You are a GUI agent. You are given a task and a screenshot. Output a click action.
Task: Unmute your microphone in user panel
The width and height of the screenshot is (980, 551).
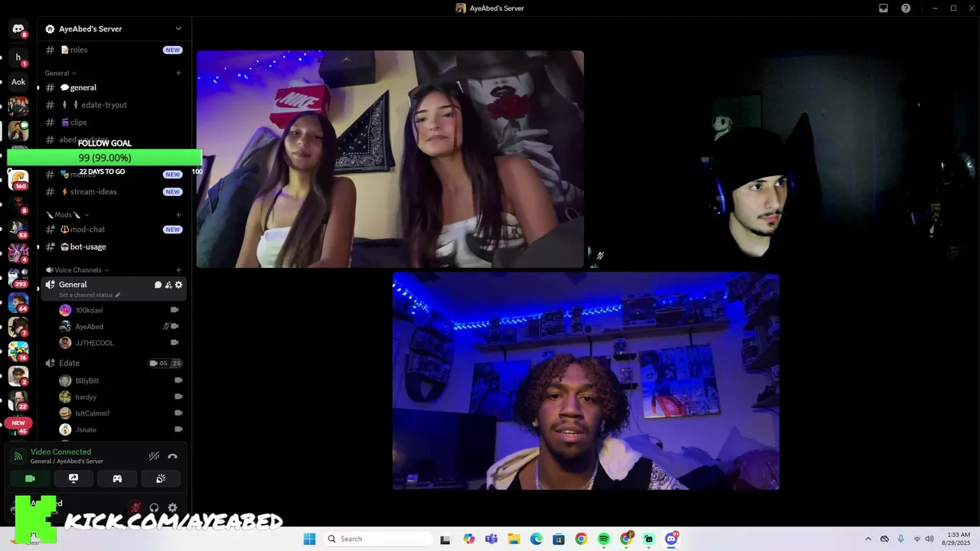(x=136, y=507)
